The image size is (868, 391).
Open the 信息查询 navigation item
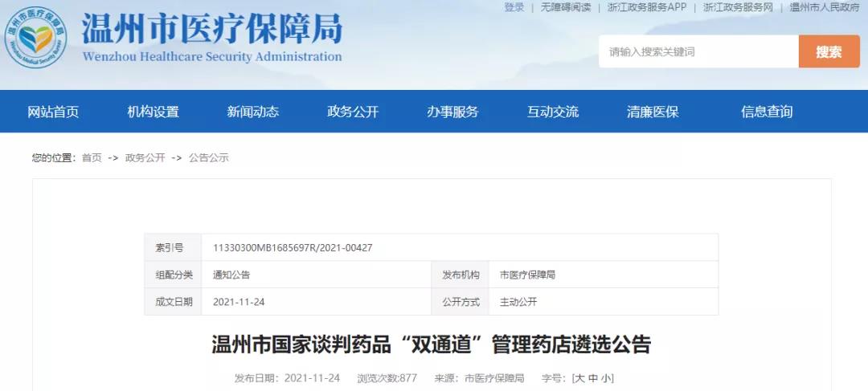[766, 112]
